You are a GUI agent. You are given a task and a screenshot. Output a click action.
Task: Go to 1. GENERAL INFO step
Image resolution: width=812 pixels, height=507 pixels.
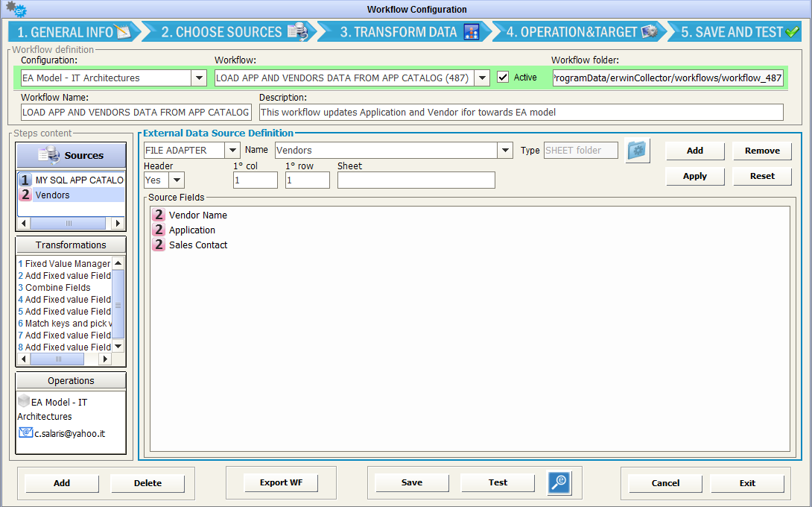pyautogui.click(x=74, y=31)
